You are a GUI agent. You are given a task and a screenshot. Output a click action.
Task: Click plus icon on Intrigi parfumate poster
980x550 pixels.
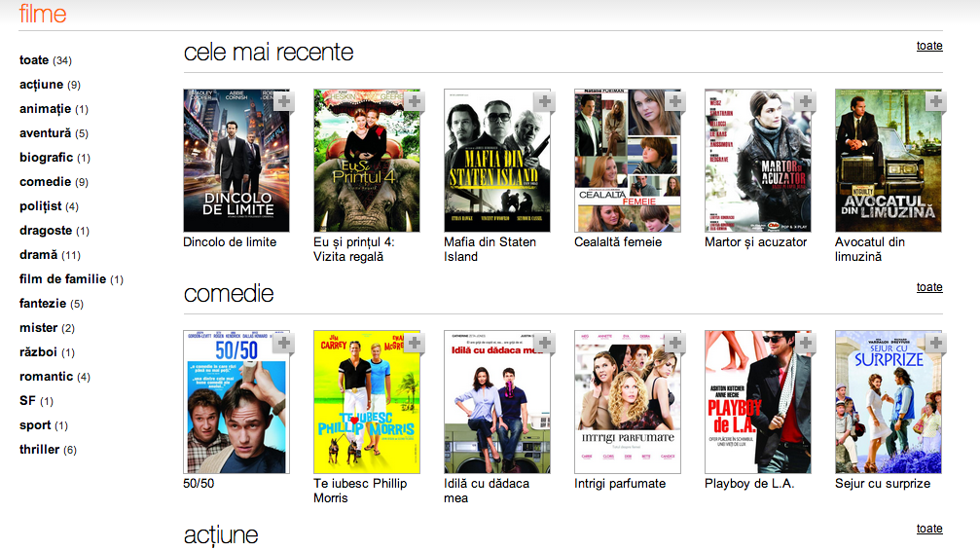click(675, 343)
